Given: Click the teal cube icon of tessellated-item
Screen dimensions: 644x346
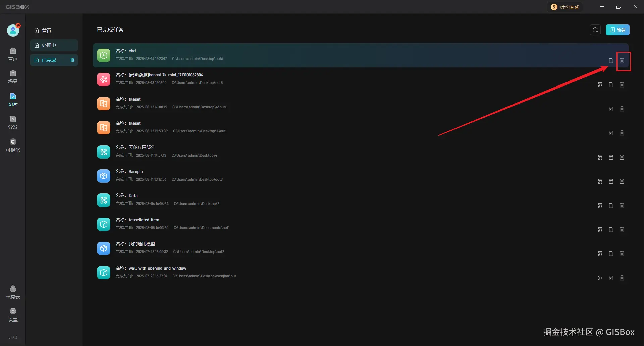Looking at the screenshot, I should click(x=104, y=224).
